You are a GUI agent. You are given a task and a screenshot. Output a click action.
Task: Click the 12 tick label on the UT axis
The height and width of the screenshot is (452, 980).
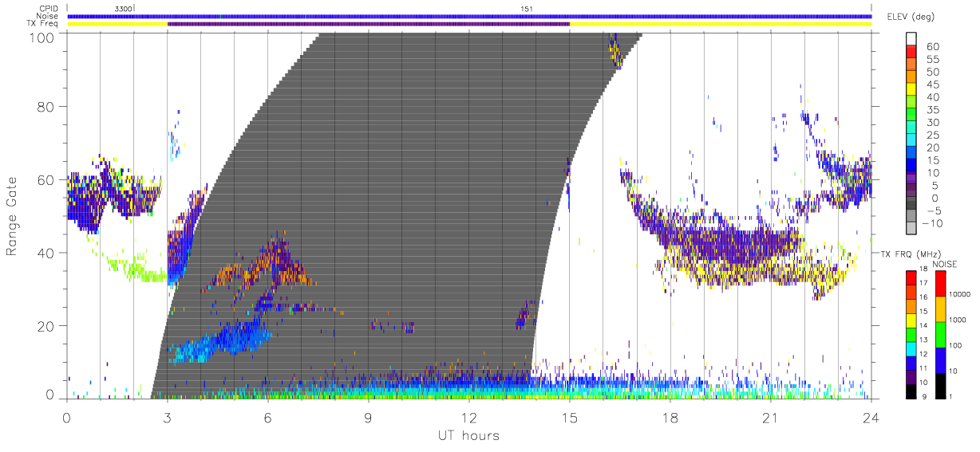click(x=468, y=417)
